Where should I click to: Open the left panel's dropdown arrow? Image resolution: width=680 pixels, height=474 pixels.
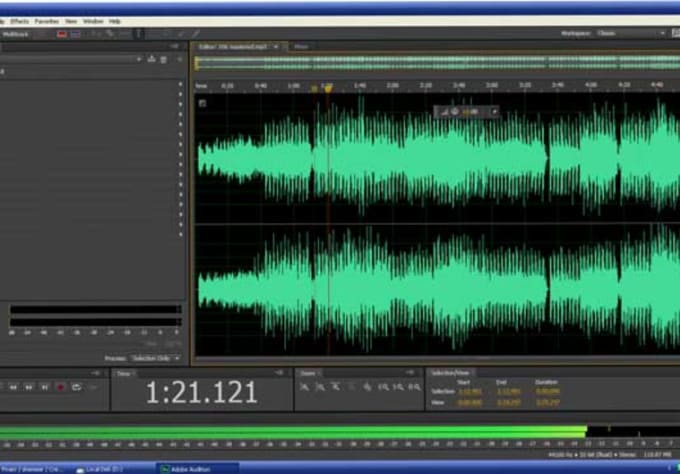click(x=139, y=59)
